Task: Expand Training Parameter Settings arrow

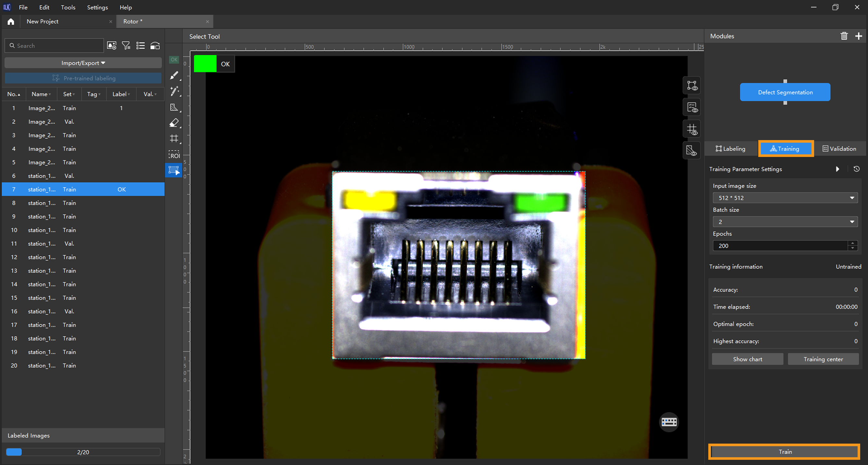Action: [837, 169]
